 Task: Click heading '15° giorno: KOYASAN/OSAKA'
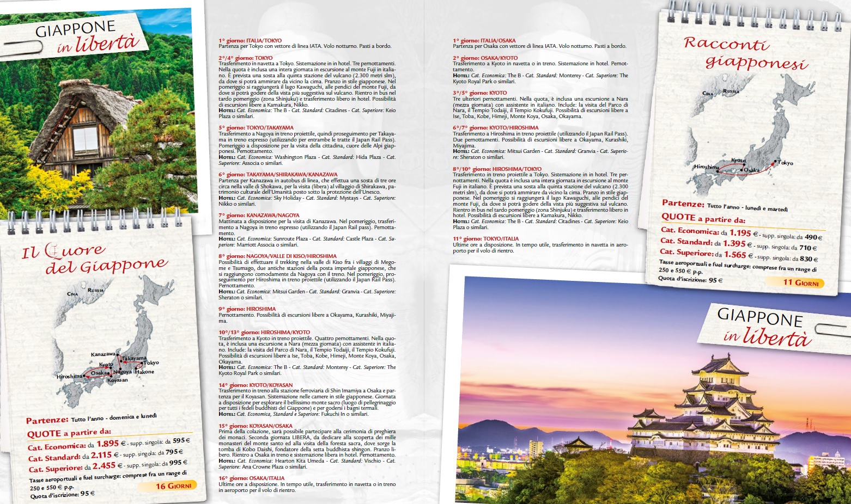[256, 426]
